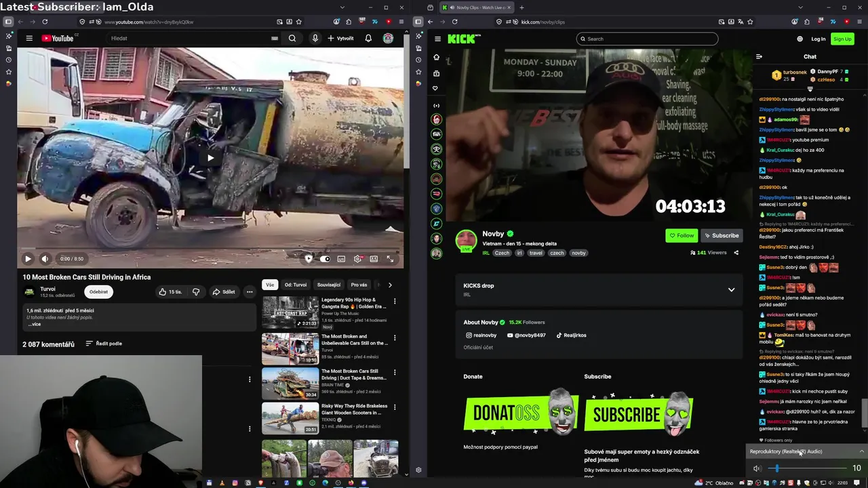Switch YouTube player to theater mode

coord(374,258)
